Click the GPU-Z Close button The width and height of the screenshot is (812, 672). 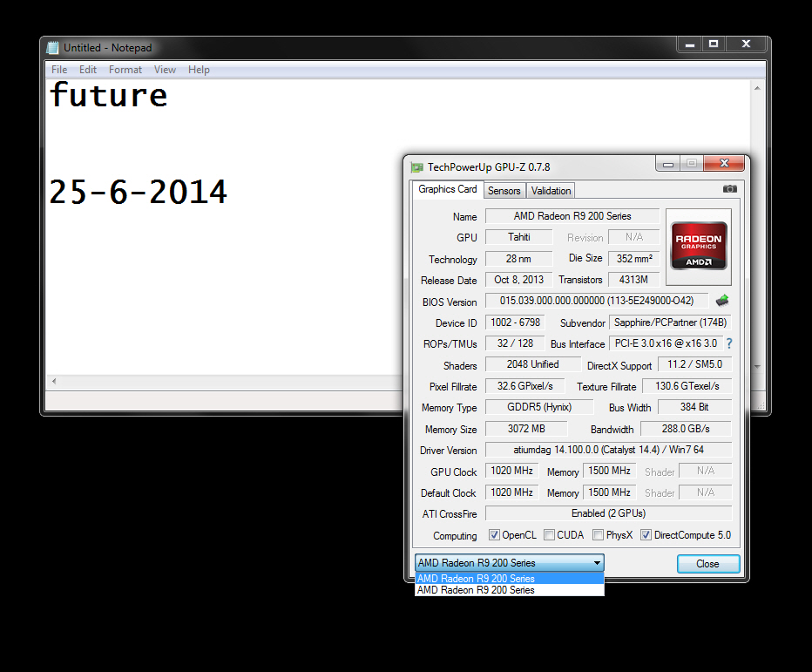708,564
